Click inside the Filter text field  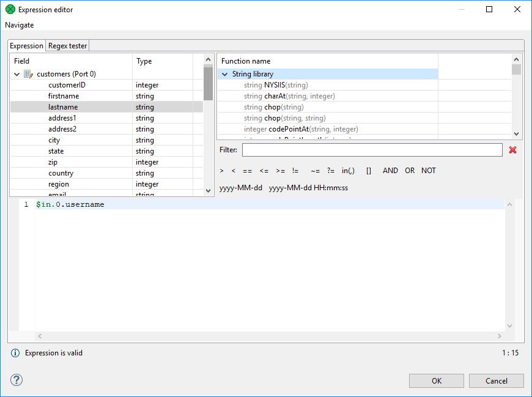coord(372,150)
